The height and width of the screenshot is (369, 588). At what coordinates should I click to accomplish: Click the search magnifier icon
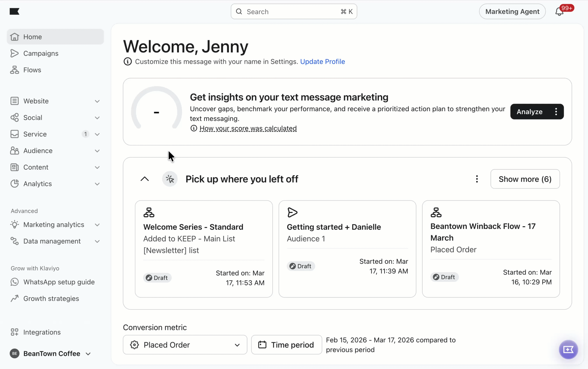[239, 11]
